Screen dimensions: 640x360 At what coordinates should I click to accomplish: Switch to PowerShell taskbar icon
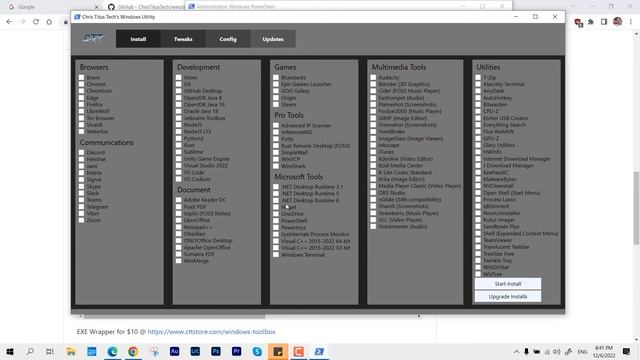[x=319, y=351]
